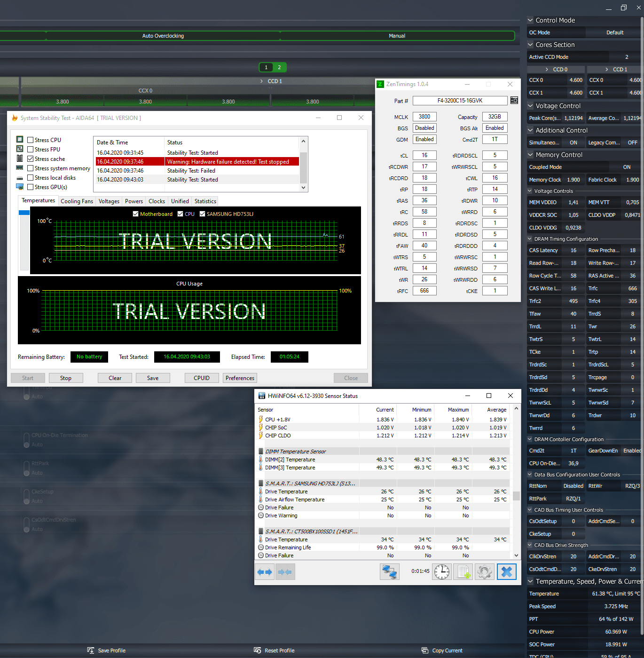This screenshot has width=644, height=658.
Task: Collapse the Voltage Control section
Action: click(530, 106)
